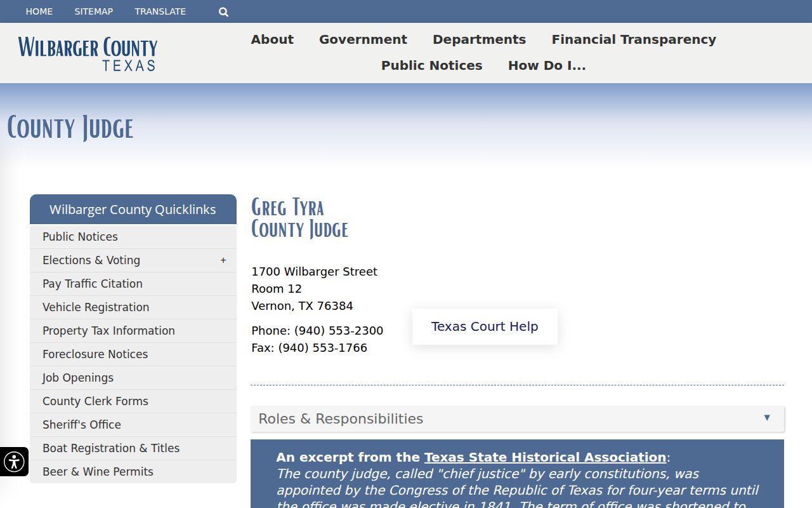Image resolution: width=812 pixels, height=508 pixels.
Task: Open Property Tax Information quicklink
Action: click(x=133, y=331)
